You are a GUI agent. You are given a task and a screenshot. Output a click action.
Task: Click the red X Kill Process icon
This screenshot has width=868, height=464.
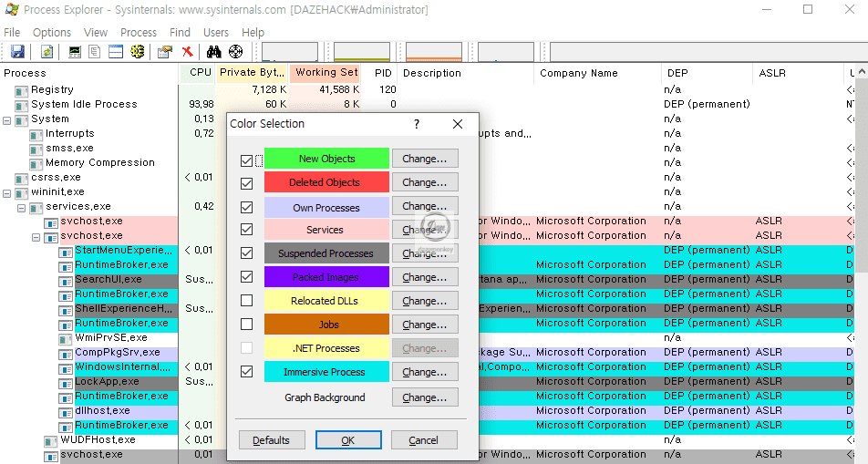[188, 51]
